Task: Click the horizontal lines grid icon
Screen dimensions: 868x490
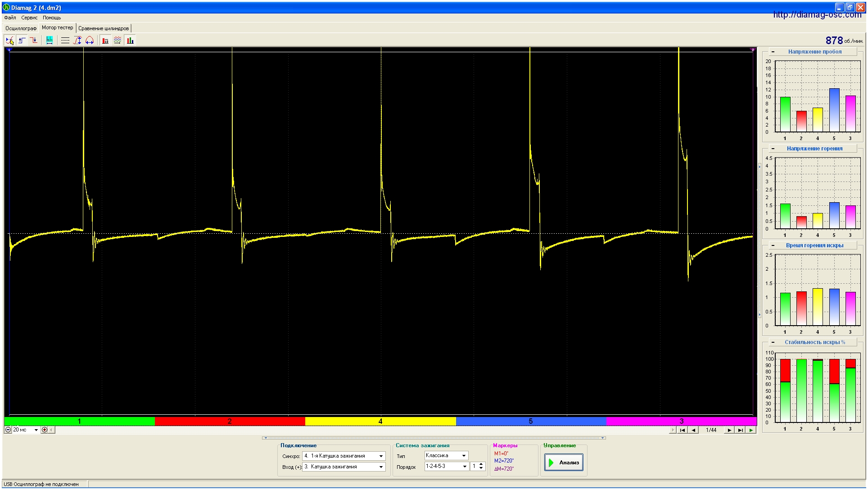Action: (x=65, y=41)
